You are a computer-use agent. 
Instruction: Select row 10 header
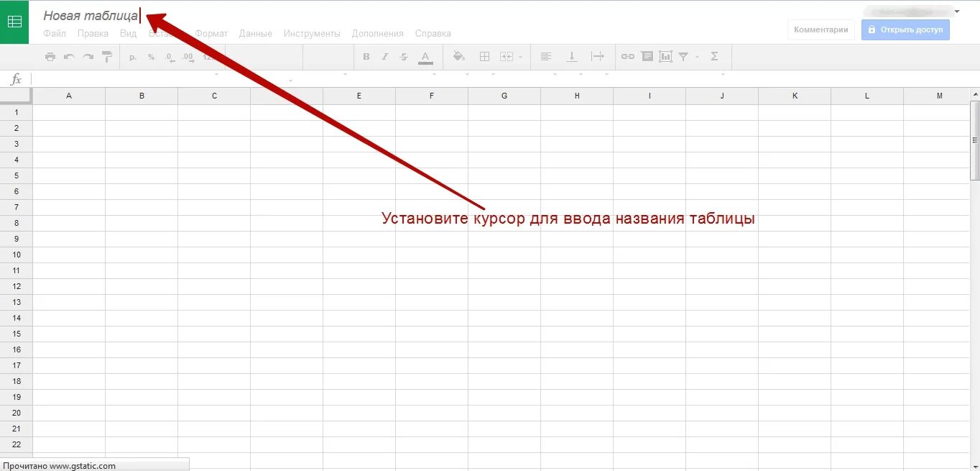[x=16, y=255]
